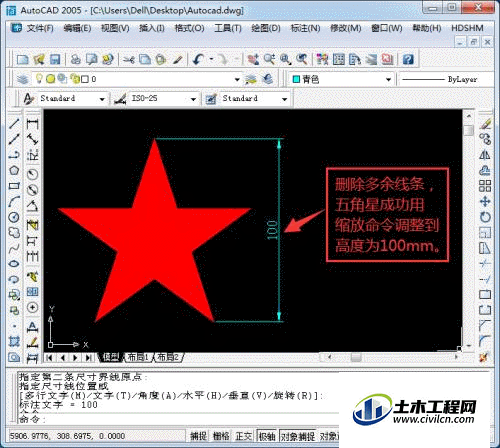Select the Circle draw tool
Image resolution: width=500 pixels, height=448 pixels.
[x=14, y=217]
